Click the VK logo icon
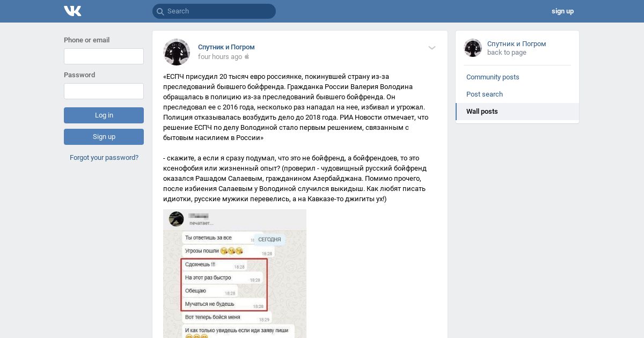The image size is (644, 338). coord(72,11)
